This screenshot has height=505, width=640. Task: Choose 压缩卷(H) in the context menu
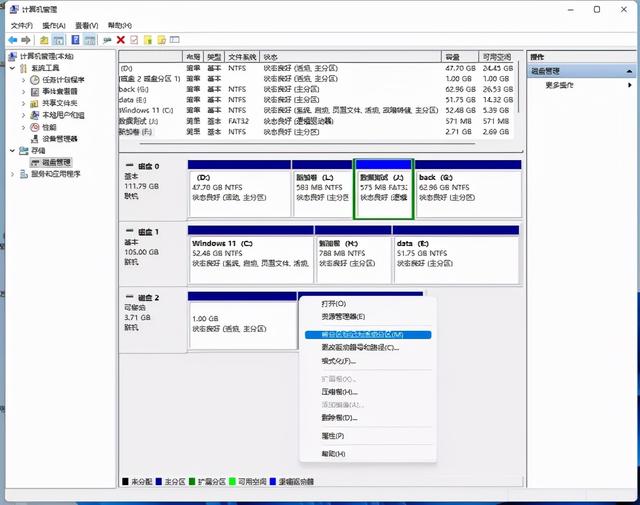click(x=368, y=392)
